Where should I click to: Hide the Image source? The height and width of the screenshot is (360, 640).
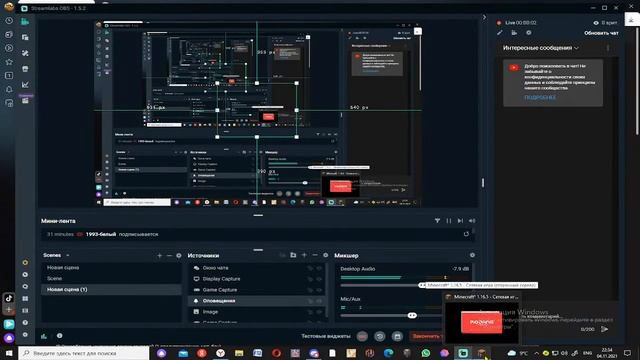[319, 312]
